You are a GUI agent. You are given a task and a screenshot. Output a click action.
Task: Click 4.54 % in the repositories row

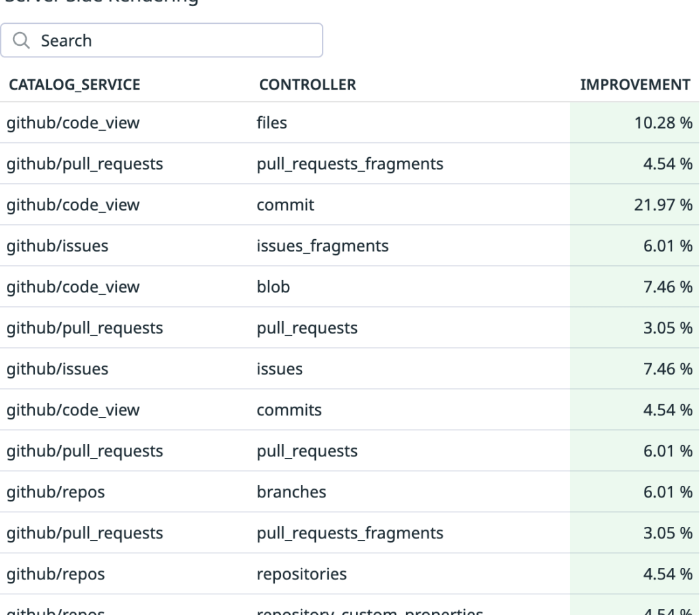[x=668, y=575]
